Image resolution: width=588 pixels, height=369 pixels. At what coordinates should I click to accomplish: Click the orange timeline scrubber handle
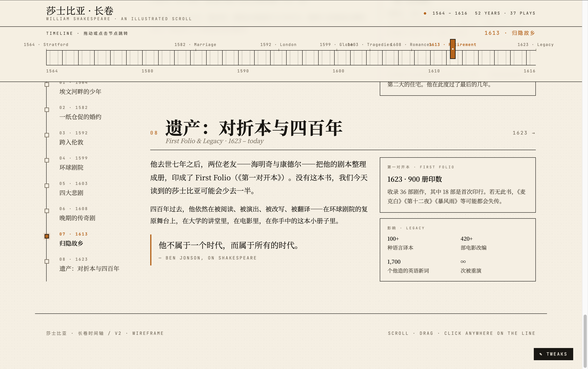(x=453, y=49)
